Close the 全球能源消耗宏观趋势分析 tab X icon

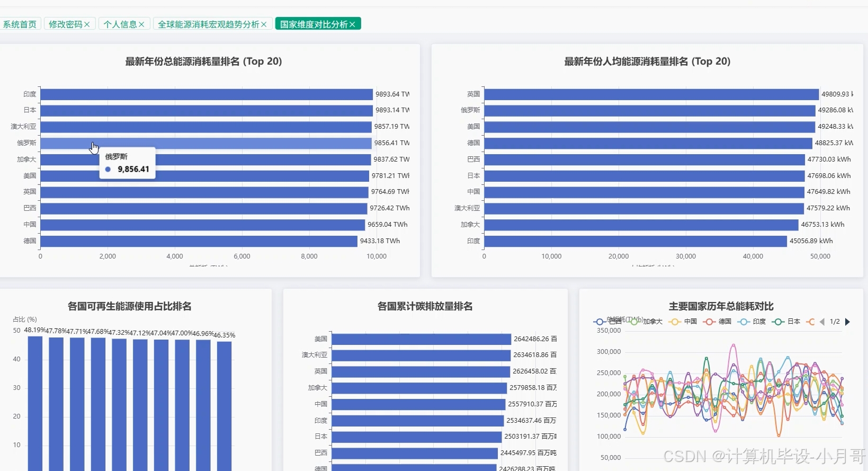click(264, 24)
